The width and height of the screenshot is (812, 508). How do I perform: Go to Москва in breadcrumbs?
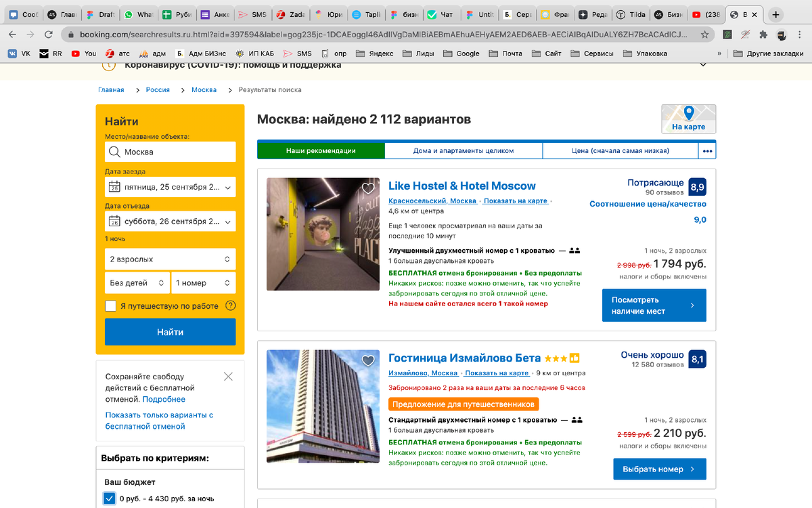pos(204,89)
